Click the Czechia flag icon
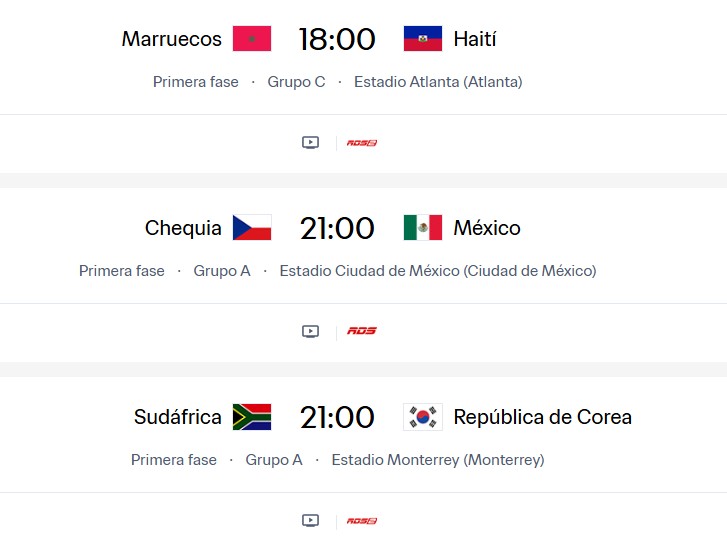727x550 pixels. [252, 228]
